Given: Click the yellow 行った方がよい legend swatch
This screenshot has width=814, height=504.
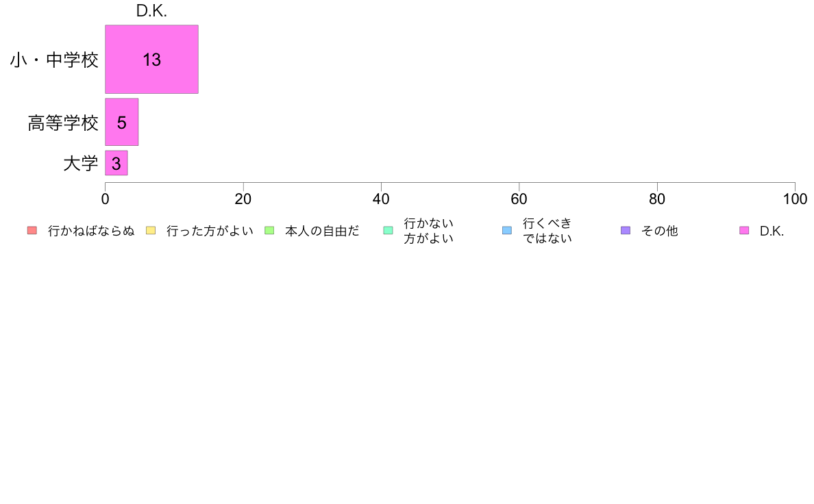Looking at the screenshot, I should (x=151, y=231).
